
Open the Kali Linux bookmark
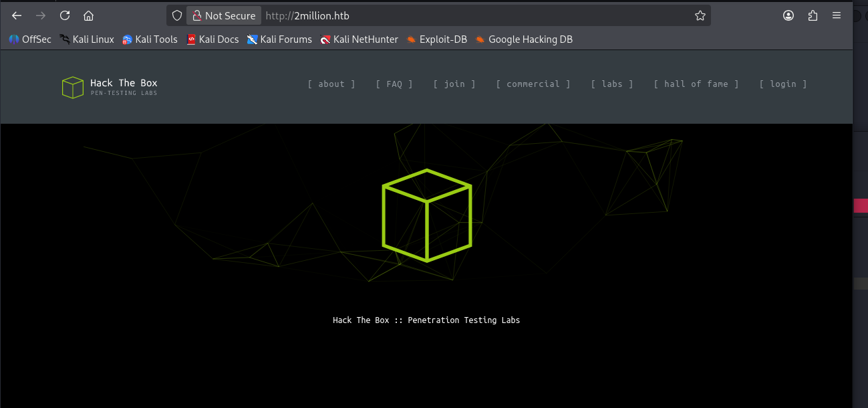(87, 39)
